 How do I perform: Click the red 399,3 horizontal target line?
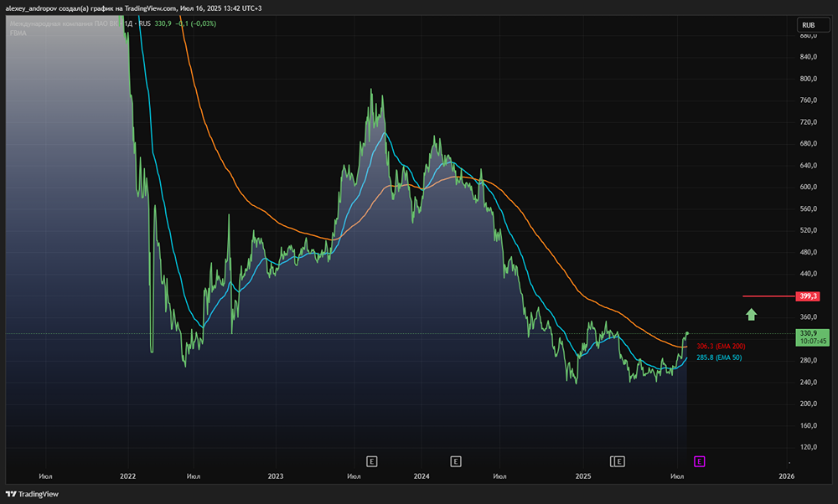coord(769,296)
